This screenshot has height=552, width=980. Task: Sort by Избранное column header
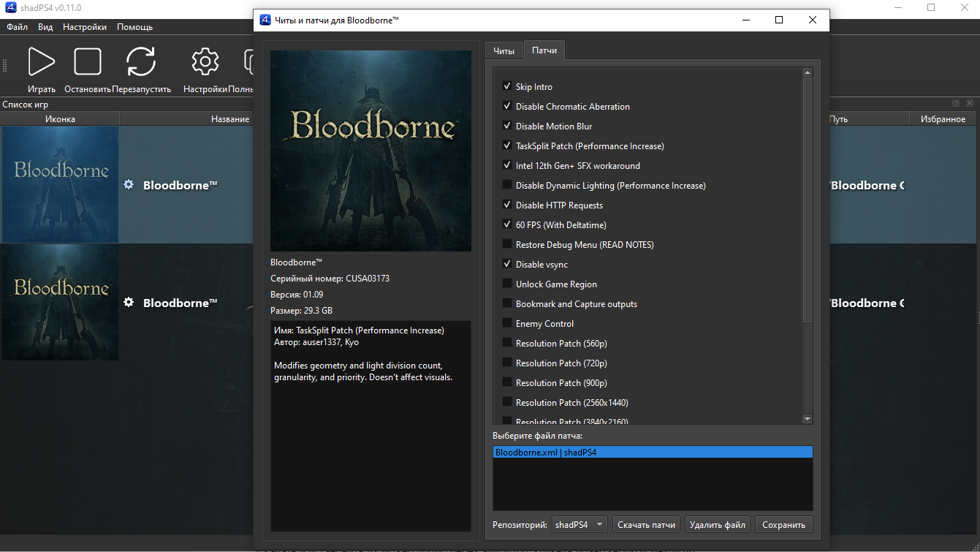tap(943, 119)
